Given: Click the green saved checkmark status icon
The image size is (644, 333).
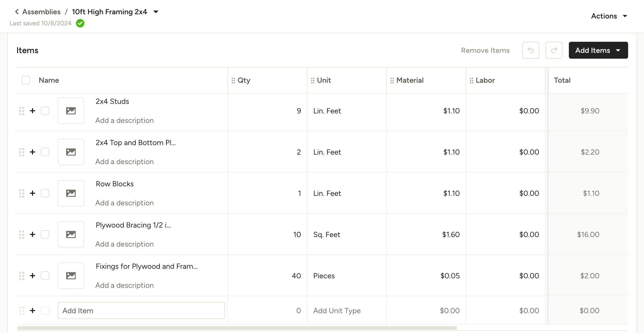Looking at the screenshot, I should coord(80,23).
